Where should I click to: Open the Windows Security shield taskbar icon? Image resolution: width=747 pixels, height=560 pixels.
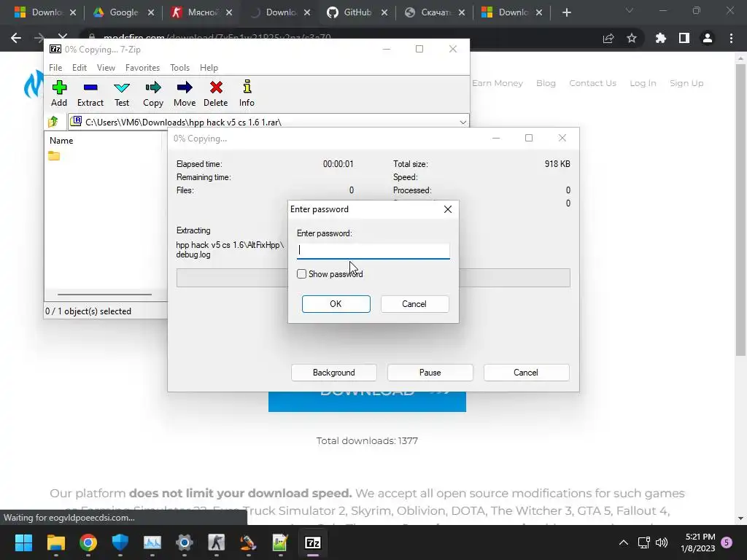click(120, 542)
